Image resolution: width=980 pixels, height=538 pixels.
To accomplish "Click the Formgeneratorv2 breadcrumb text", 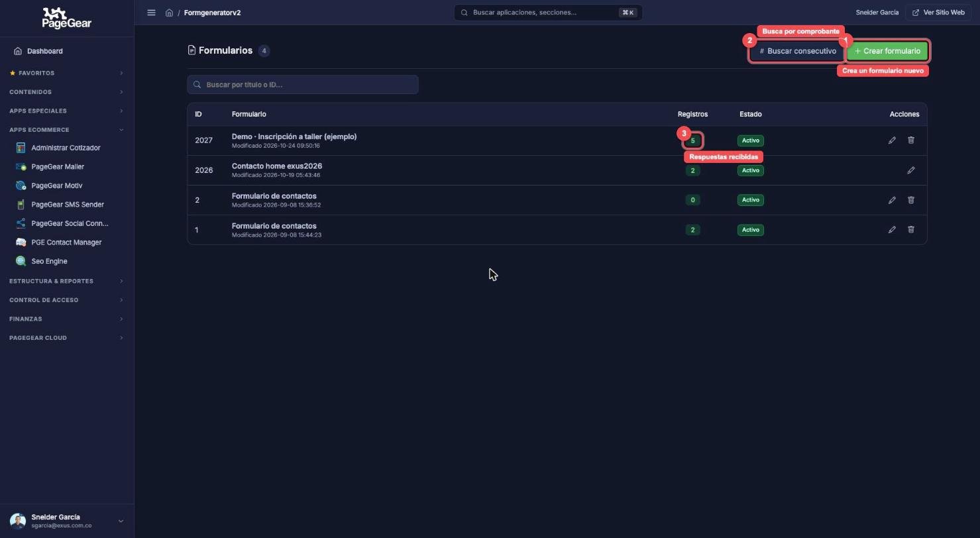I will tap(212, 13).
